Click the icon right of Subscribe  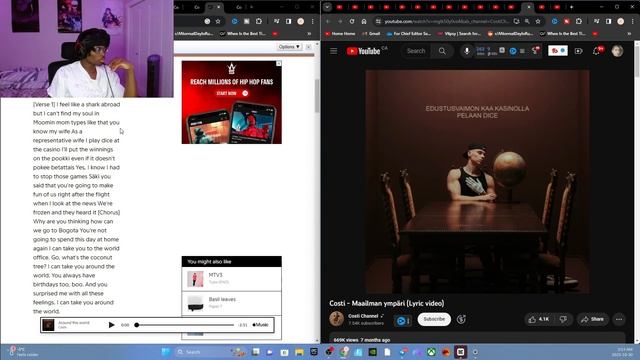(461, 319)
